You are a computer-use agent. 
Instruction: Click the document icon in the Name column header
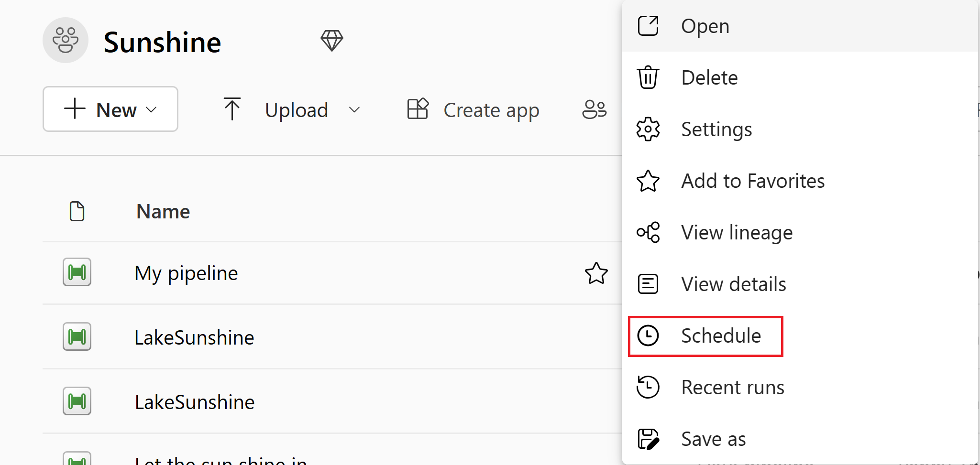pos(77,211)
